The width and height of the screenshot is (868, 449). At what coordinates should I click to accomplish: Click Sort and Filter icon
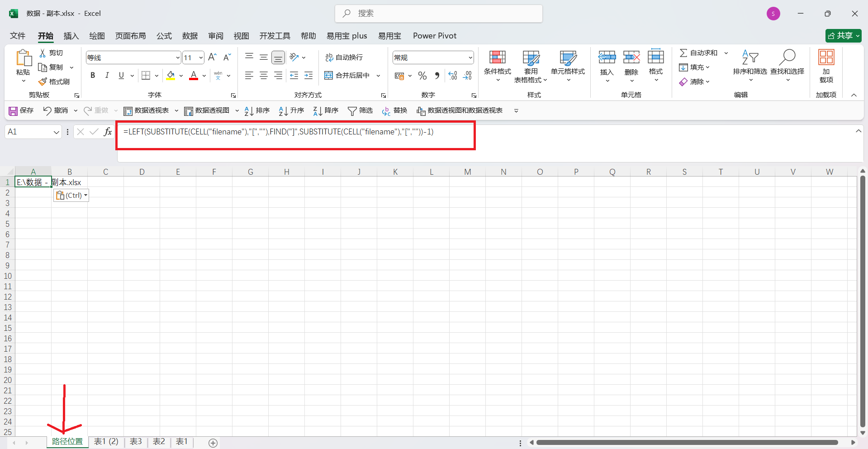coord(750,57)
